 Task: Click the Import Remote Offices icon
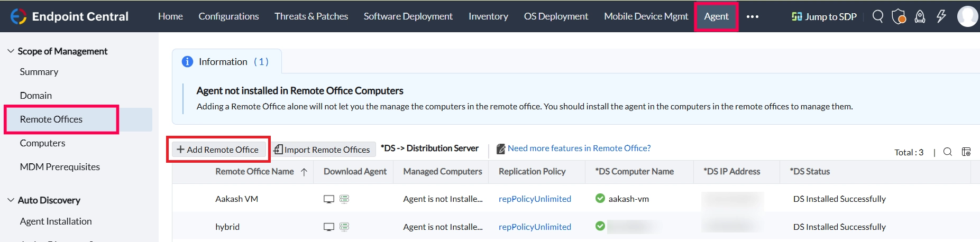point(278,150)
